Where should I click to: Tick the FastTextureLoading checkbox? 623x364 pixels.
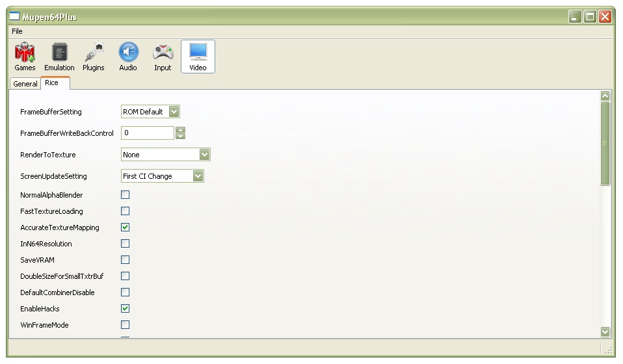(x=125, y=211)
